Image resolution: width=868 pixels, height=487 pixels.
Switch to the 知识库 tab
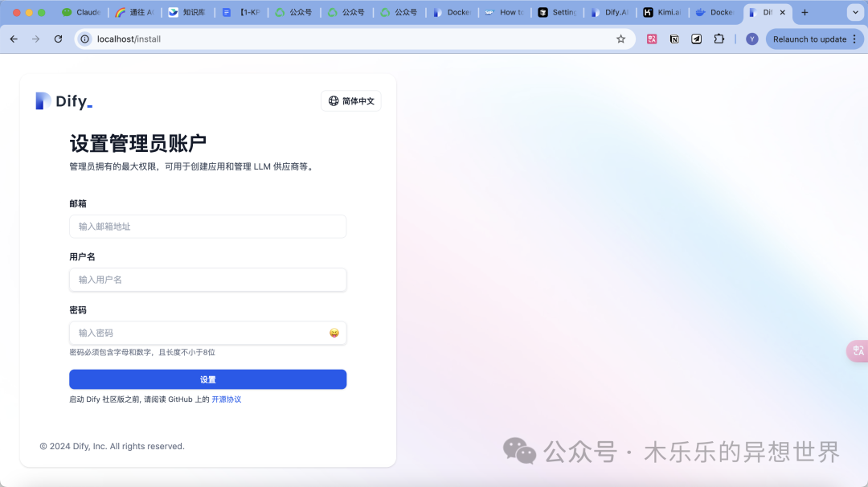[187, 12]
